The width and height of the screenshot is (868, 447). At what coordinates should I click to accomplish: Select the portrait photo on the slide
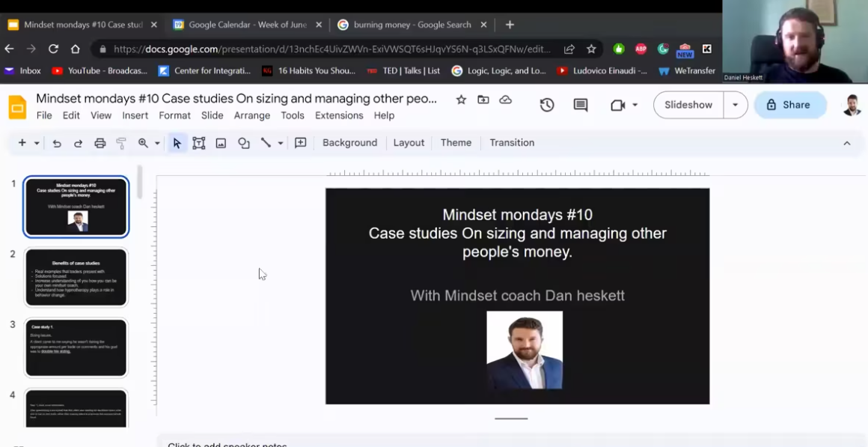525,350
